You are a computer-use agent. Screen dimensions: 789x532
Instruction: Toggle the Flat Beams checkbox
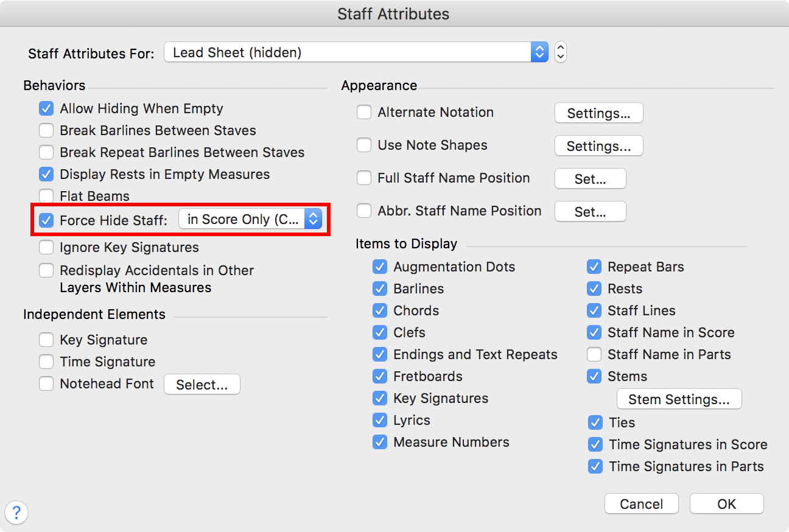(46, 197)
